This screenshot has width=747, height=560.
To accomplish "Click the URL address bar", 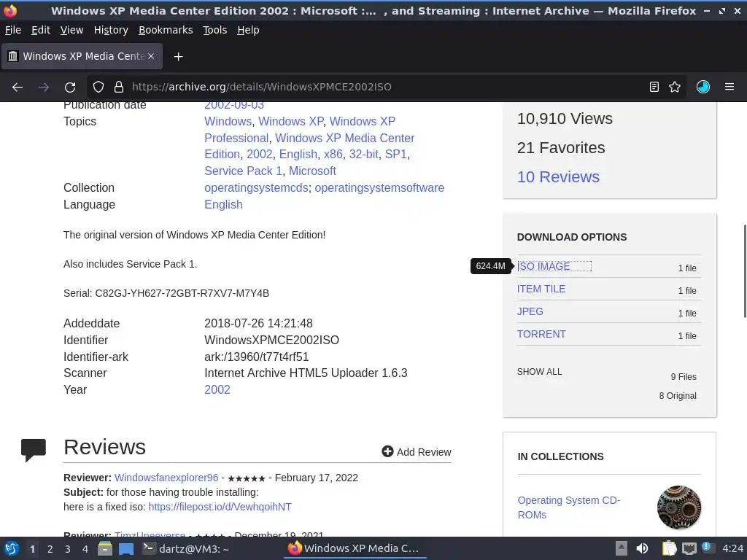I will (386, 87).
